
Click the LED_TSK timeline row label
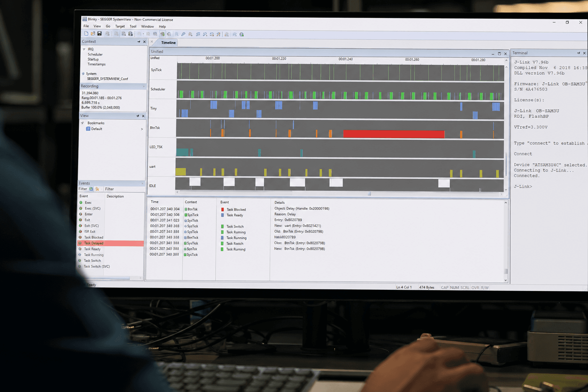pyautogui.click(x=156, y=147)
